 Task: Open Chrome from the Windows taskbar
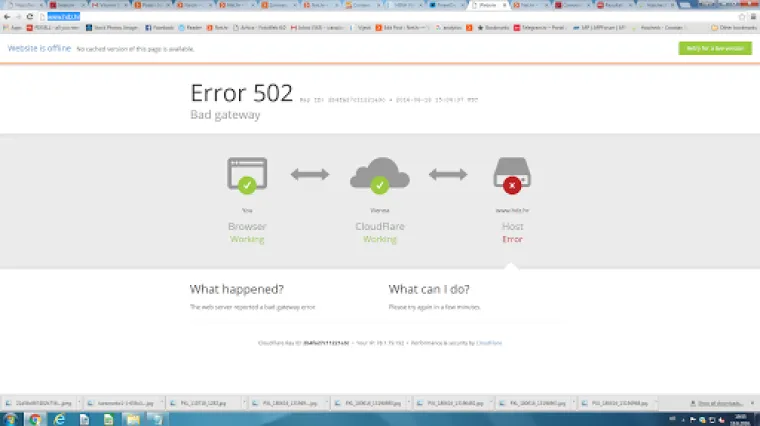coord(35,419)
